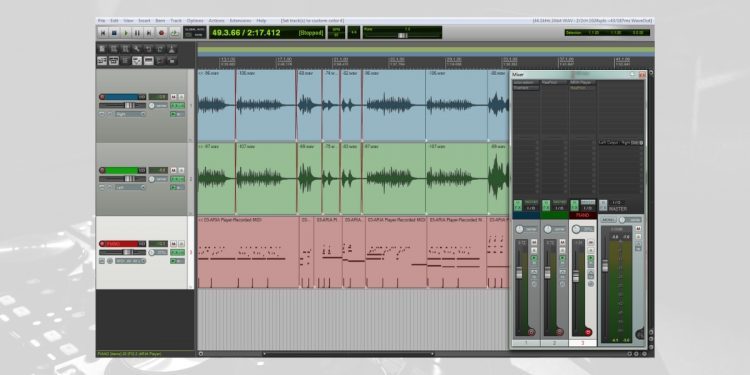This screenshot has width=750, height=375.
Task: Click the transport Pause button
Action: (x=137, y=33)
